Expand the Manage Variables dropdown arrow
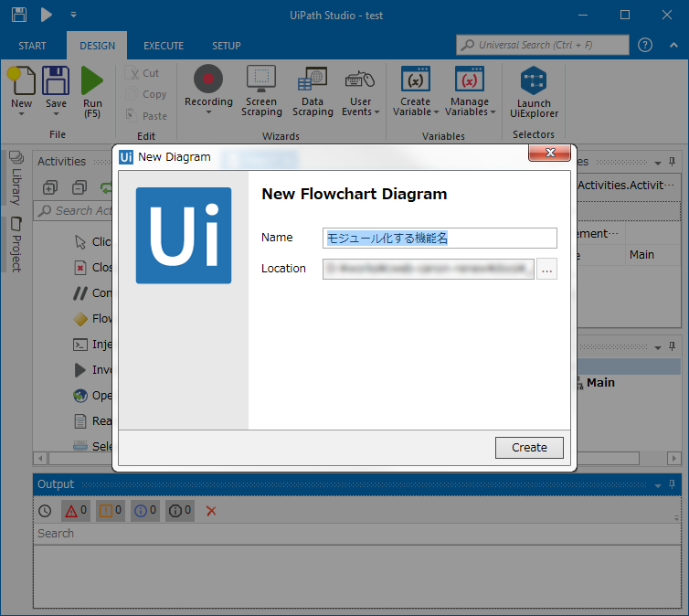This screenshot has width=689, height=616. pyautogui.click(x=493, y=112)
